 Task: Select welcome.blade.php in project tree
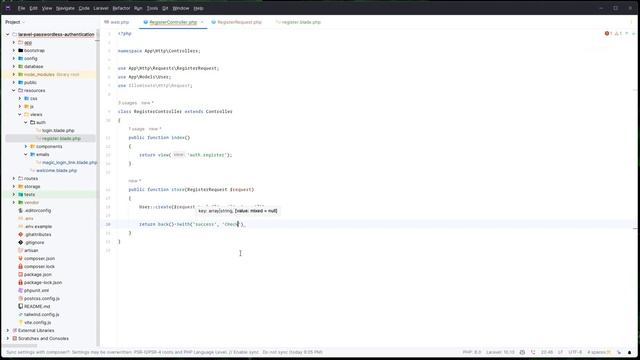pyautogui.click(x=56, y=170)
